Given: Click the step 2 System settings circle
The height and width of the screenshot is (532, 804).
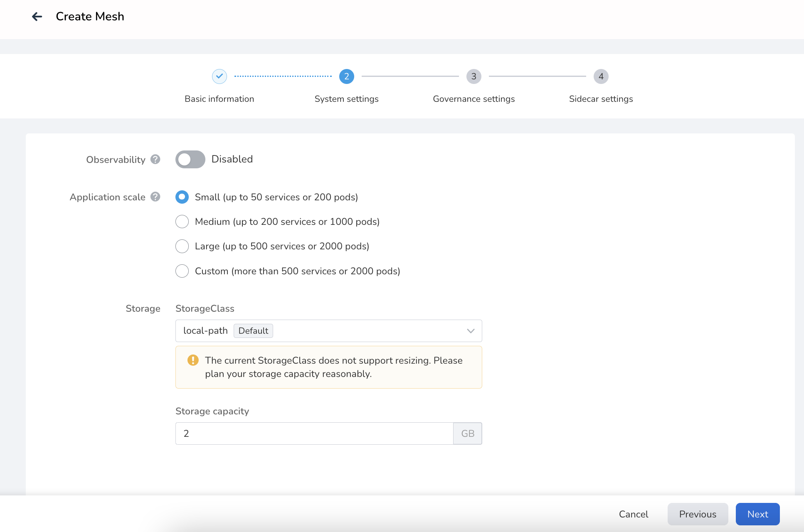Looking at the screenshot, I should 347,76.
